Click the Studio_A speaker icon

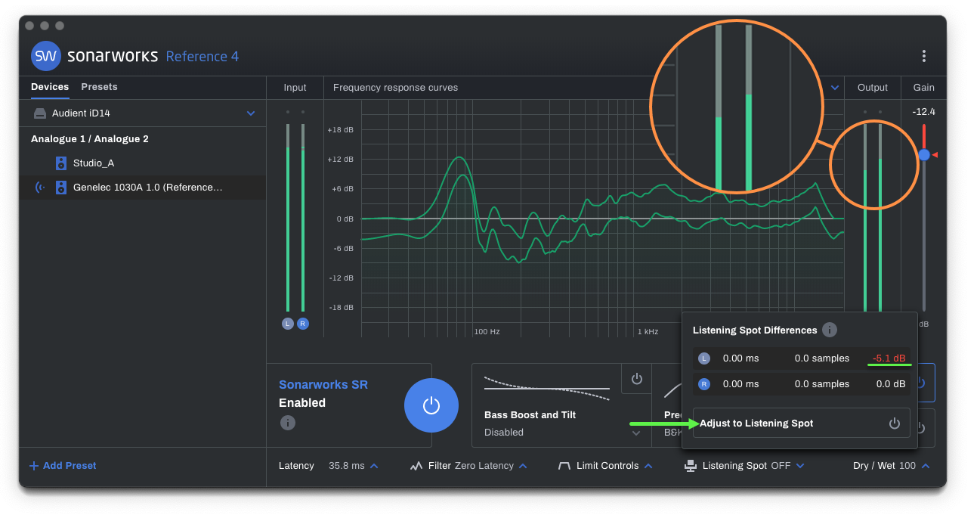point(61,163)
